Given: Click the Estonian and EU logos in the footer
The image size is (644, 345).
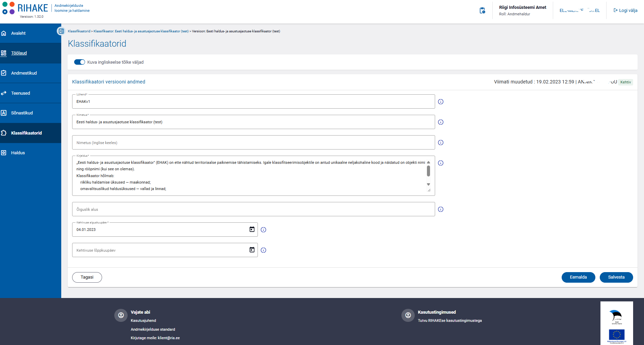Looking at the screenshot, I should 616,323.
